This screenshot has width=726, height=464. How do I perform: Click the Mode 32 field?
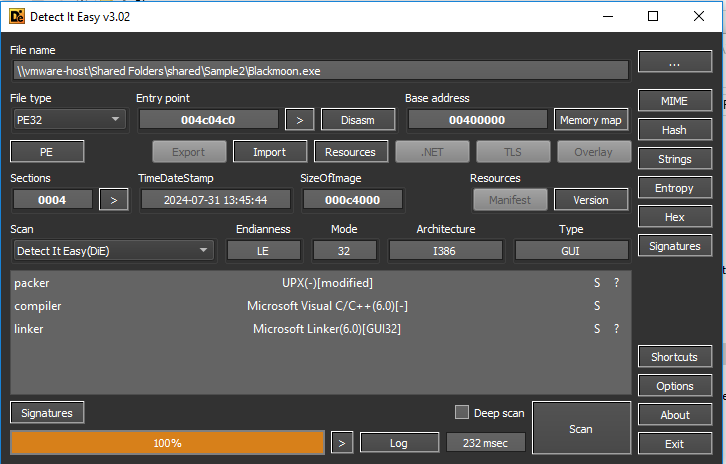344,251
